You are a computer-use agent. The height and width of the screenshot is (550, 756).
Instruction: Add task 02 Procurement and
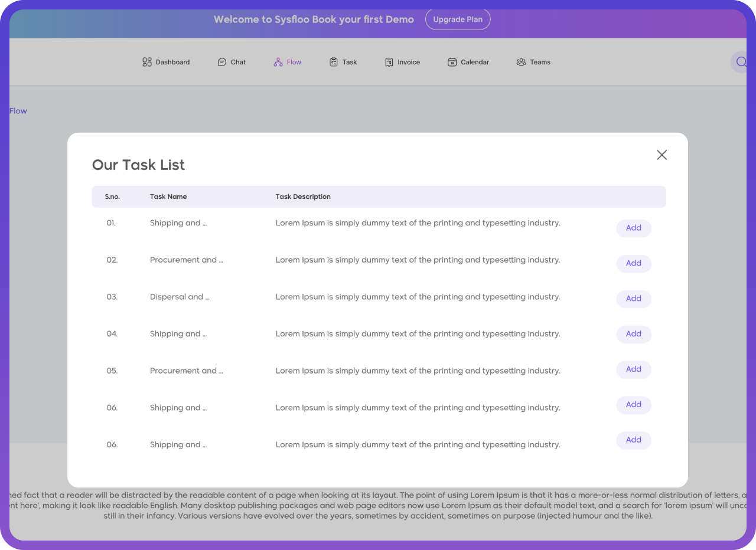pyautogui.click(x=634, y=264)
